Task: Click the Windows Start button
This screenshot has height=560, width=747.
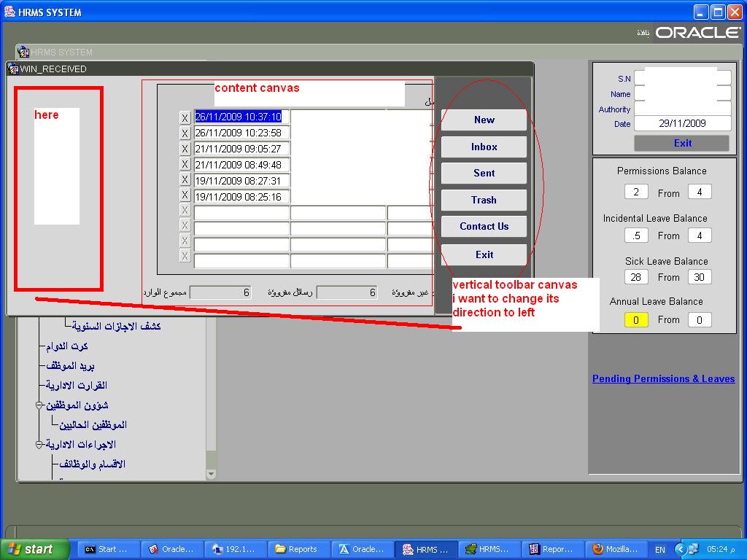Action: [35, 549]
